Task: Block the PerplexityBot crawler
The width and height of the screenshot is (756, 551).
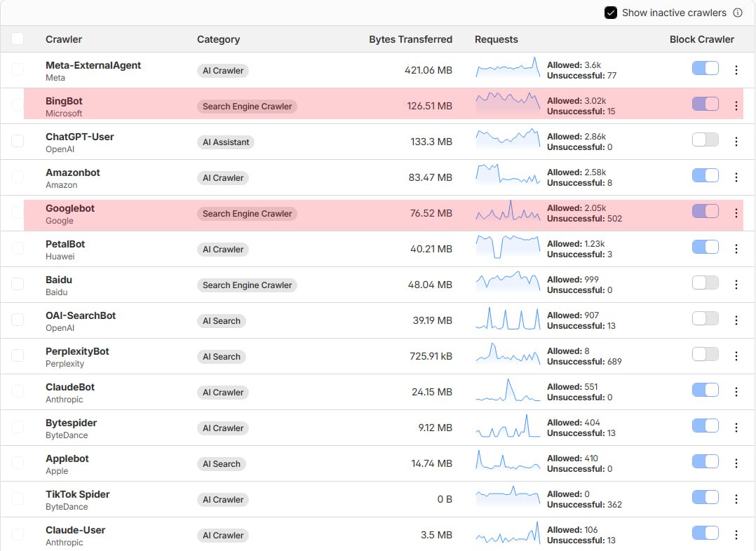Action: pyautogui.click(x=706, y=354)
